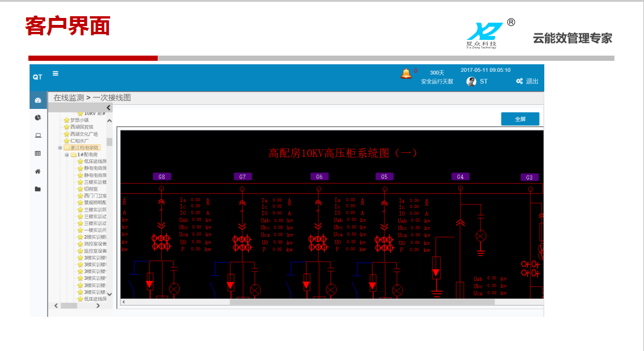Select 浙江机电学院 in the tree
Viewport: 644px width, 351px height.
[84, 148]
